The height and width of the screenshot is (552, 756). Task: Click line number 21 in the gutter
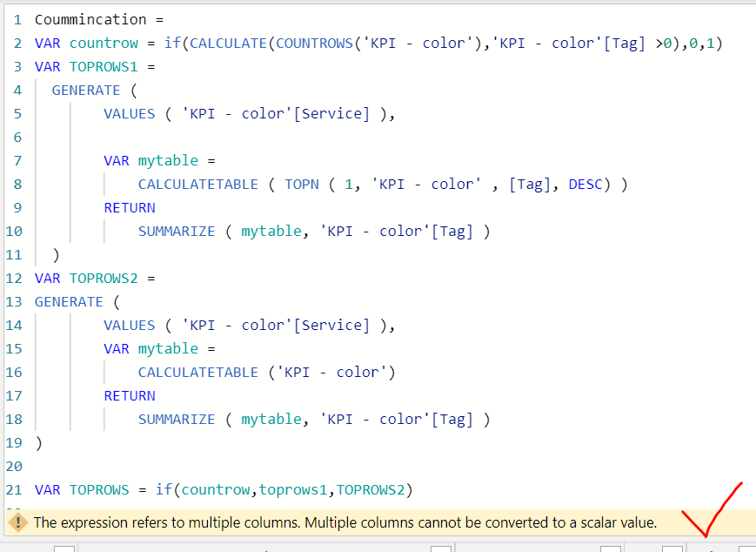(14, 490)
